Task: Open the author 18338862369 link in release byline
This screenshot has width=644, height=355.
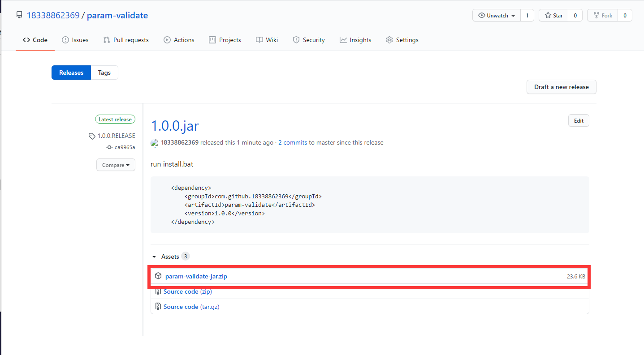Action: pyautogui.click(x=180, y=143)
